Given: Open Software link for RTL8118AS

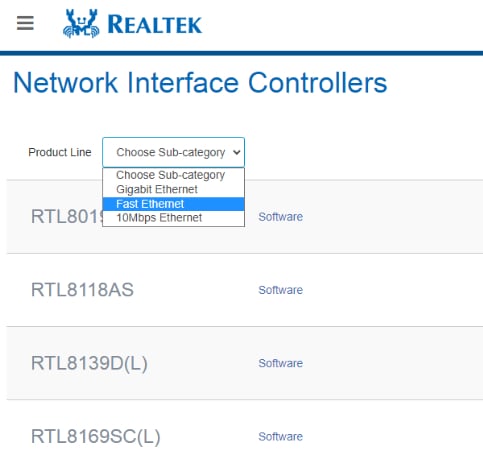Looking at the screenshot, I should click(x=280, y=290).
